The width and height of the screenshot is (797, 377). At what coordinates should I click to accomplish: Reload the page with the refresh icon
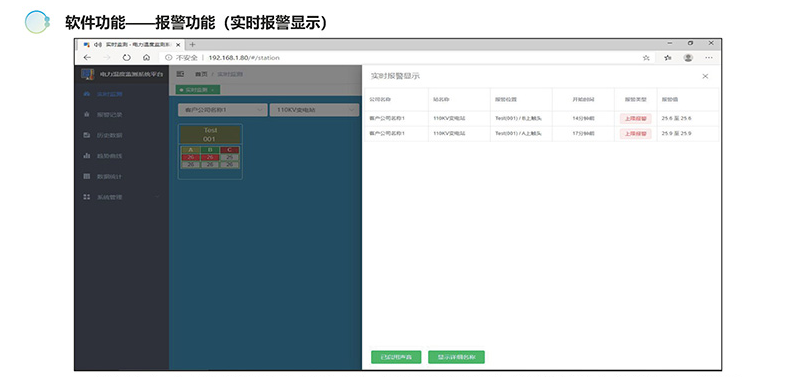[x=127, y=57]
